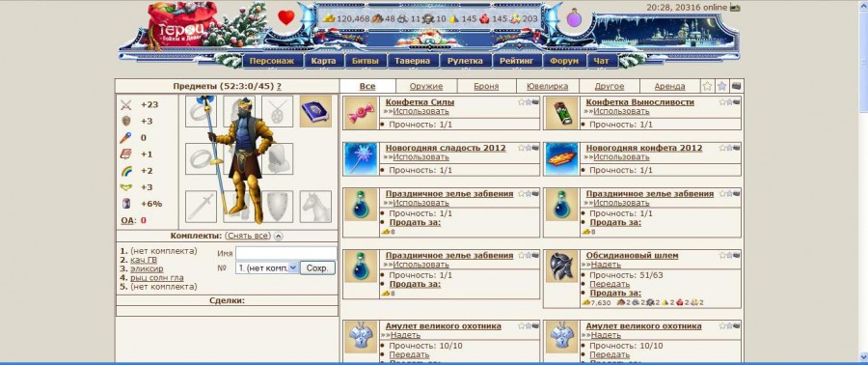Toggle yellow star on Конфетка Силы
This screenshot has height=365, width=868.
coord(521,102)
